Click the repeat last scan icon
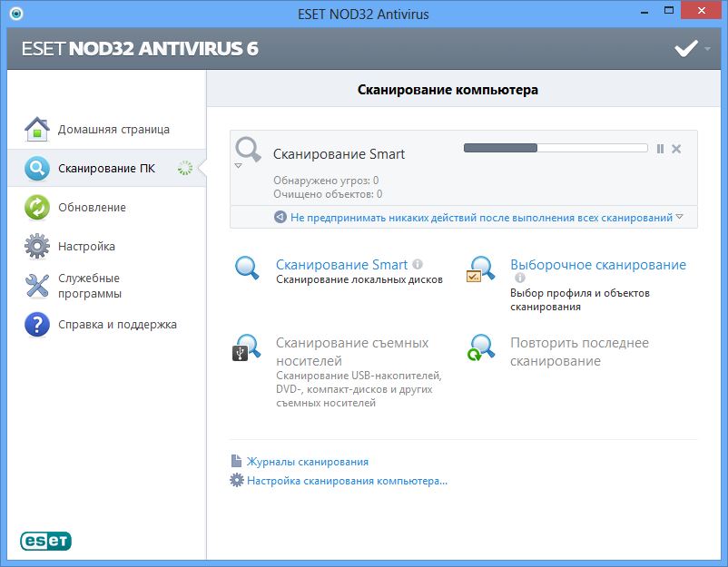 pos(480,347)
